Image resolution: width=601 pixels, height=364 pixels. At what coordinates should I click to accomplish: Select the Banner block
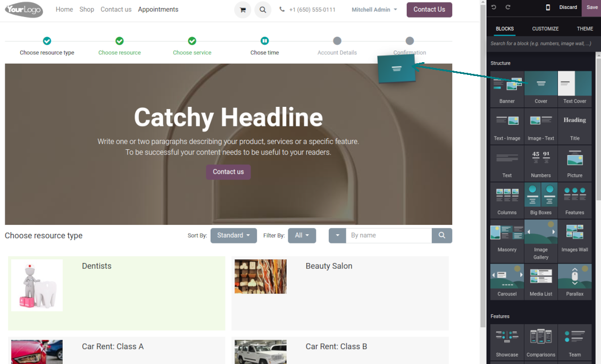tap(507, 88)
